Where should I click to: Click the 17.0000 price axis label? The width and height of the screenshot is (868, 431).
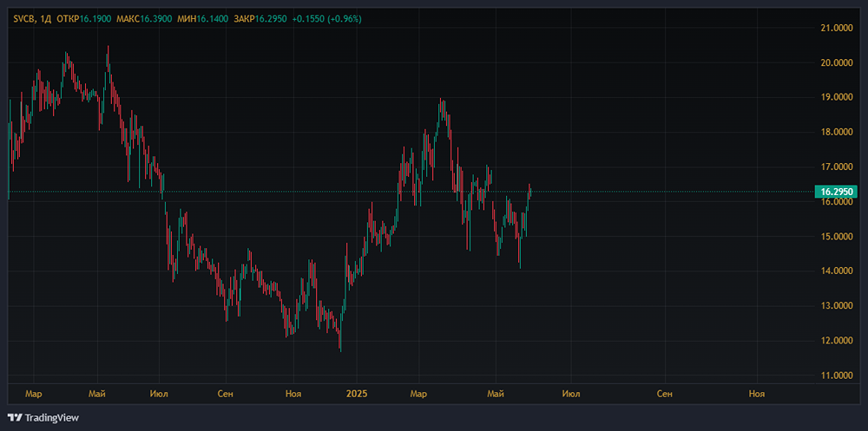[836, 167]
